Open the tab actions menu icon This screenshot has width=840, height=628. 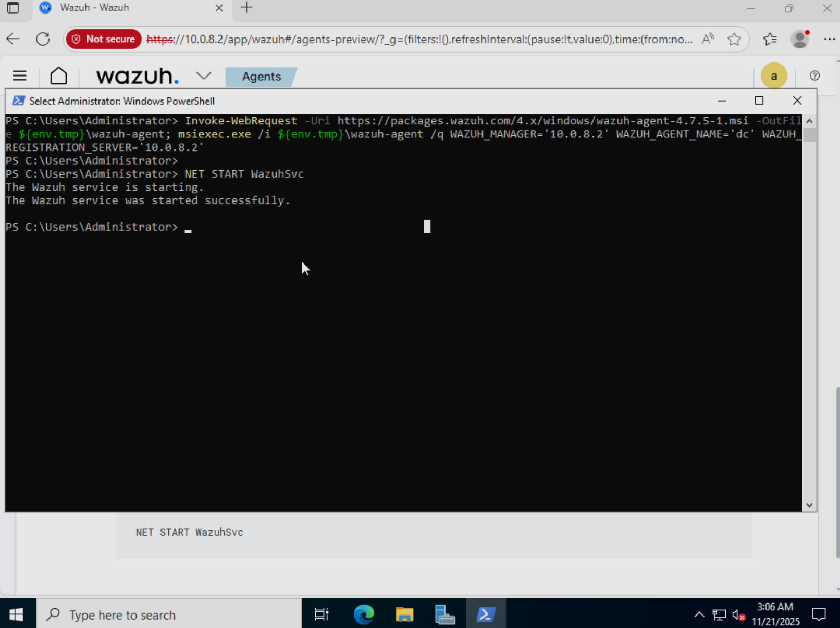(x=13, y=8)
